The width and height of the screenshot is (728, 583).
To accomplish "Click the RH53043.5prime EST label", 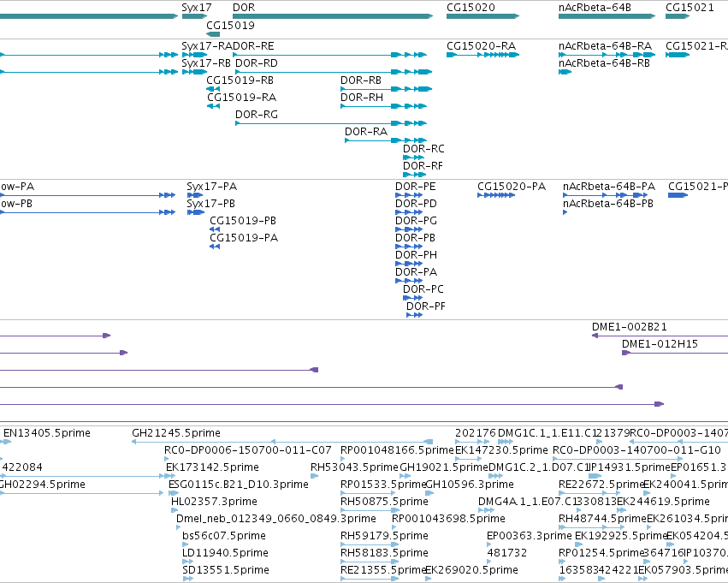I will click(355, 467).
